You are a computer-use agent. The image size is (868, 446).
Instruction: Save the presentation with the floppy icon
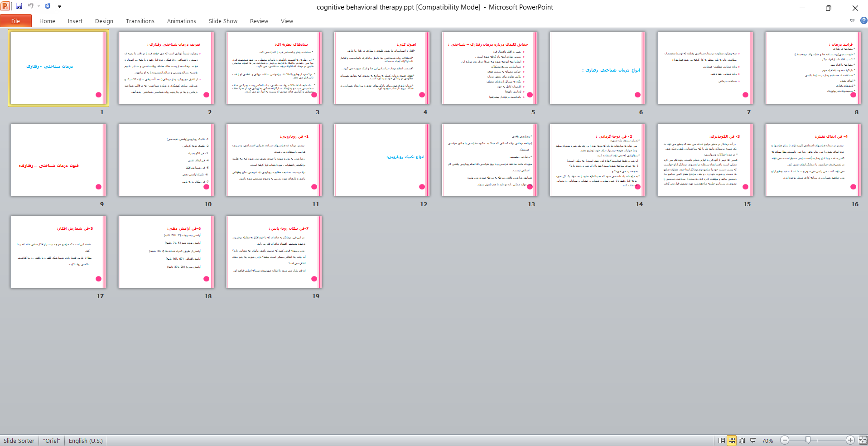[x=19, y=6]
